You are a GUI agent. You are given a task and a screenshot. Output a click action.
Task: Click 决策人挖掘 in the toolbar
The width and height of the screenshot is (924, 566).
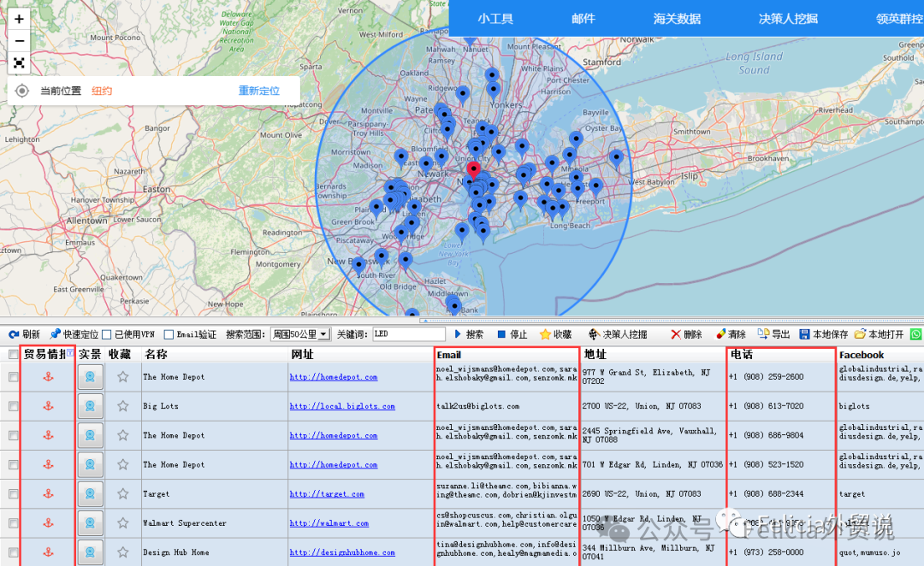pyautogui.click(x=618, y=334)
